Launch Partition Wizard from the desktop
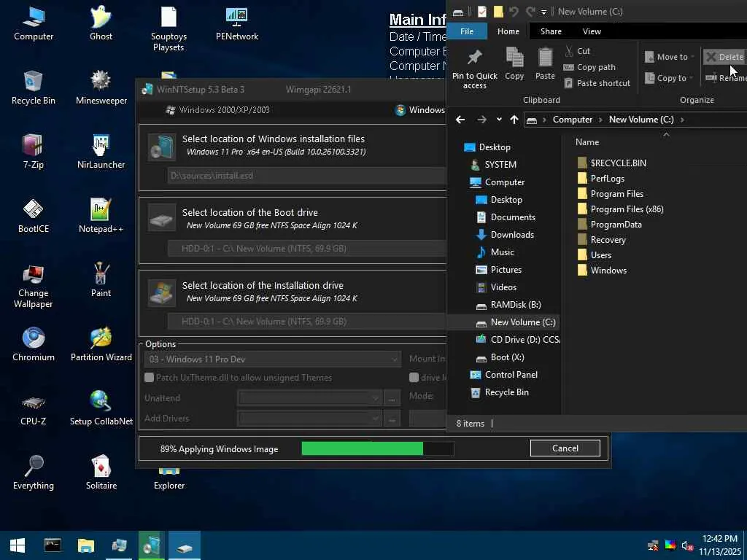747x560 pixels. (x=101, y=344)
